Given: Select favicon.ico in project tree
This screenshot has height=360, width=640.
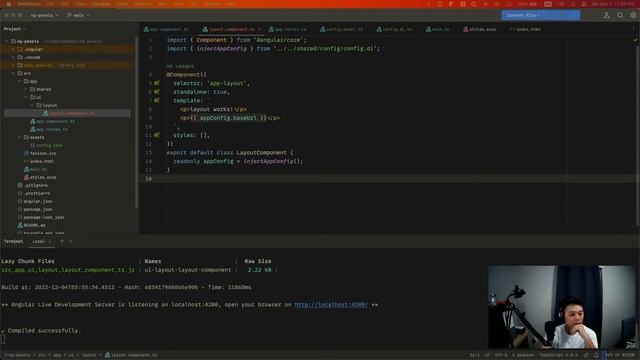Looking at the screenshot, I should coord(40,153).
